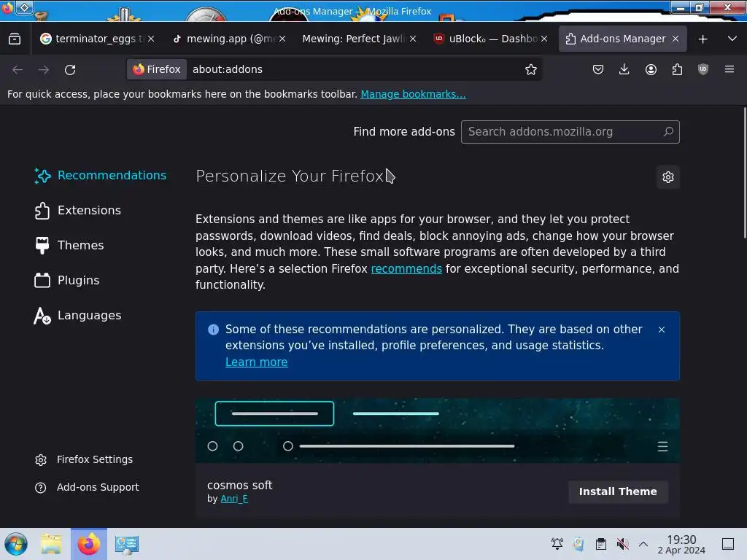Screen dimensions: 747x560
Task: Open Firefox Settings from sidebar
Action: 84,459
